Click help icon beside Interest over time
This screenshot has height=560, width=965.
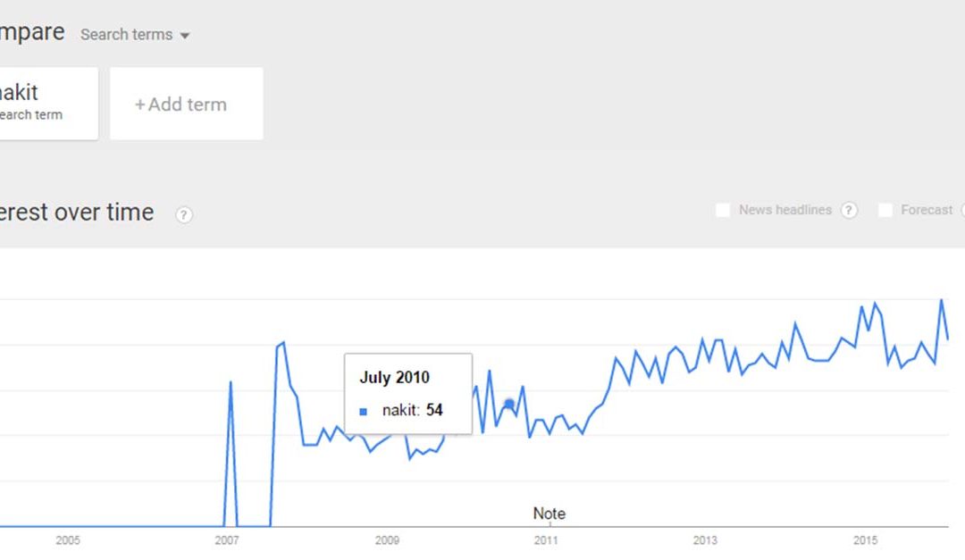tap(184, 214)
